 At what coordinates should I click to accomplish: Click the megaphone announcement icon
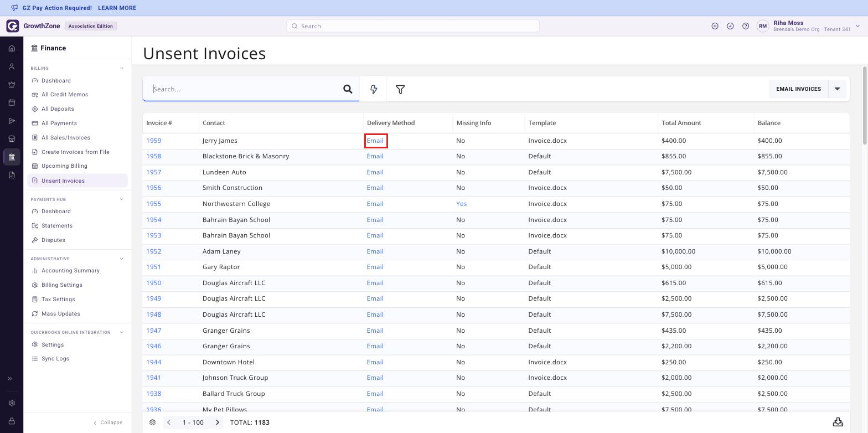[15, 8]
